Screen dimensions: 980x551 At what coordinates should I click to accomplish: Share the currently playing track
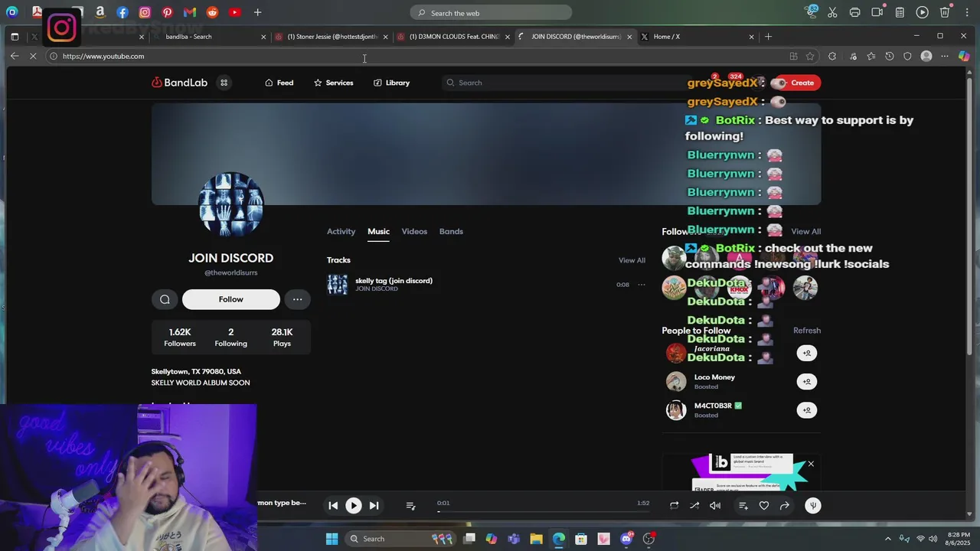click(x=785, y=505)
